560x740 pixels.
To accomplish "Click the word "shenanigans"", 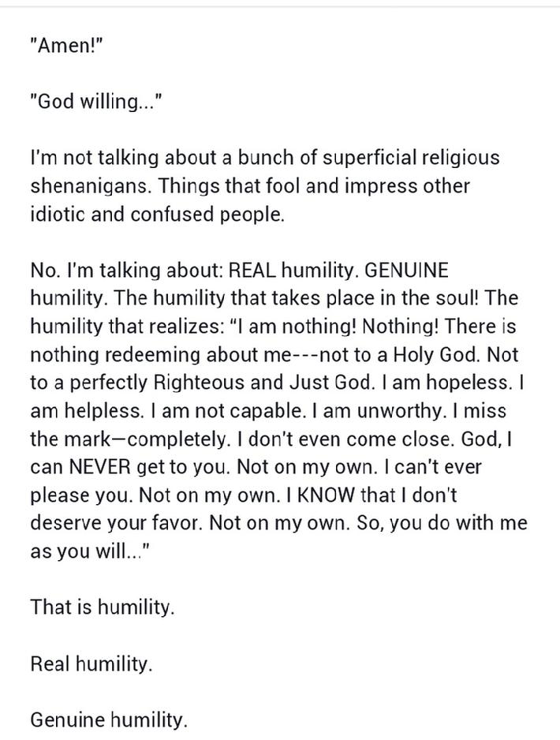I will pos(91,186).
